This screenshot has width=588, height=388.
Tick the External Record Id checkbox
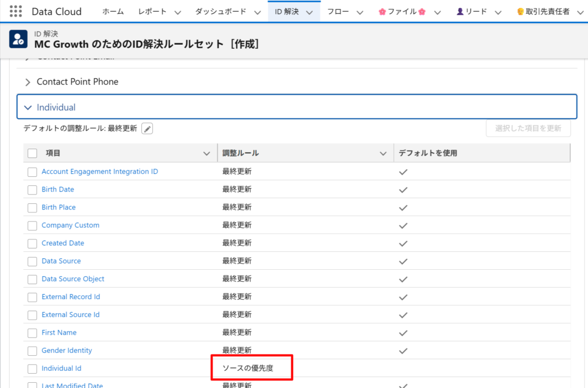32,297
